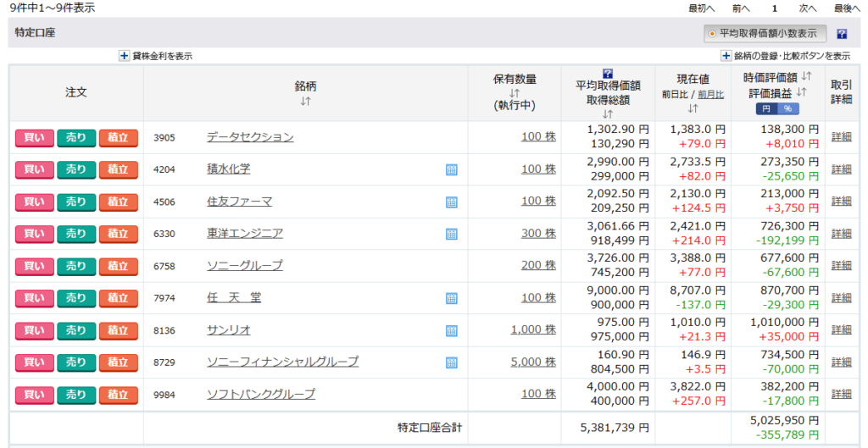Switch 評価損益 display to %
The height and width of the screenshot is (448, 868).
point(787,108)
